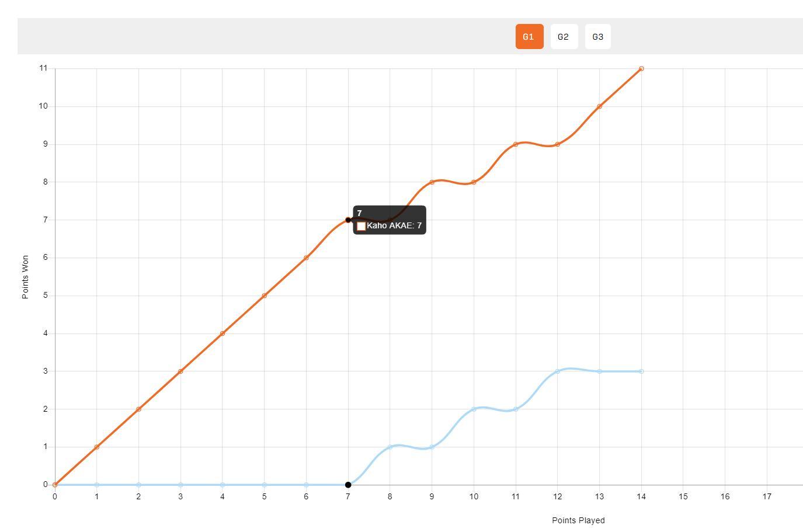The image size is (803, 532).
Task: Click the 'Points Played' x-axis label
Action: coord(578,520)
